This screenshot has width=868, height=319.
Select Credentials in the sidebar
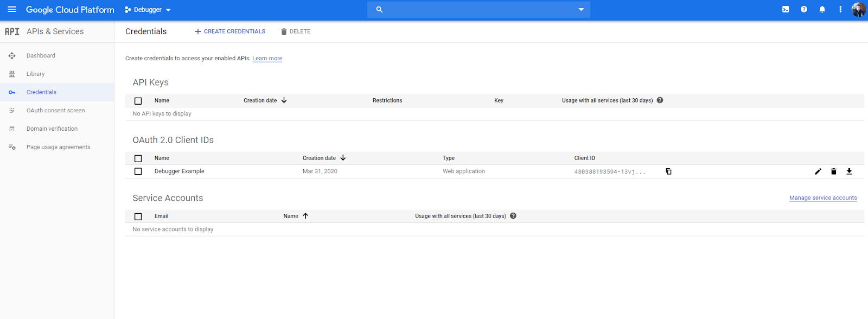pos(41,92)
